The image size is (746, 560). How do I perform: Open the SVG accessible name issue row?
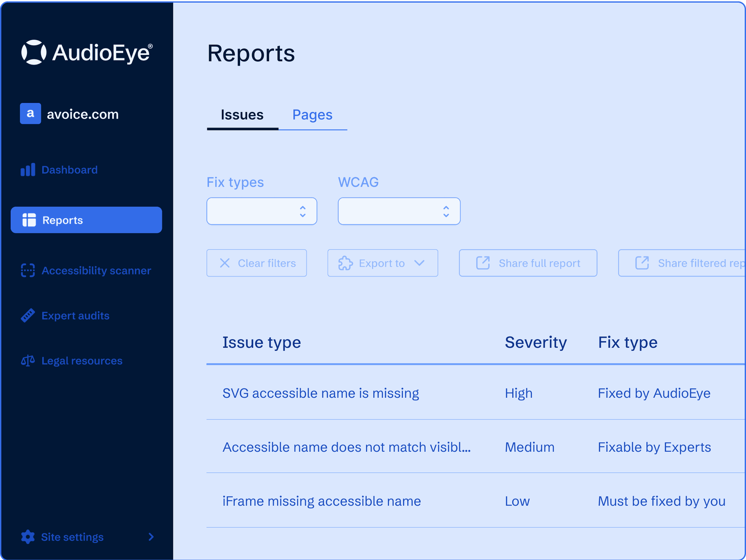(x=321, y=393)
